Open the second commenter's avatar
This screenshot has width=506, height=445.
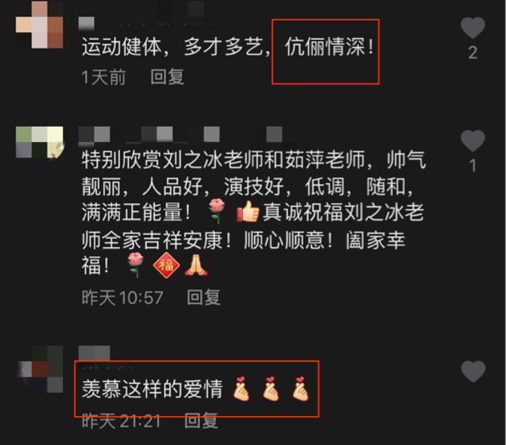click(39, 142)
